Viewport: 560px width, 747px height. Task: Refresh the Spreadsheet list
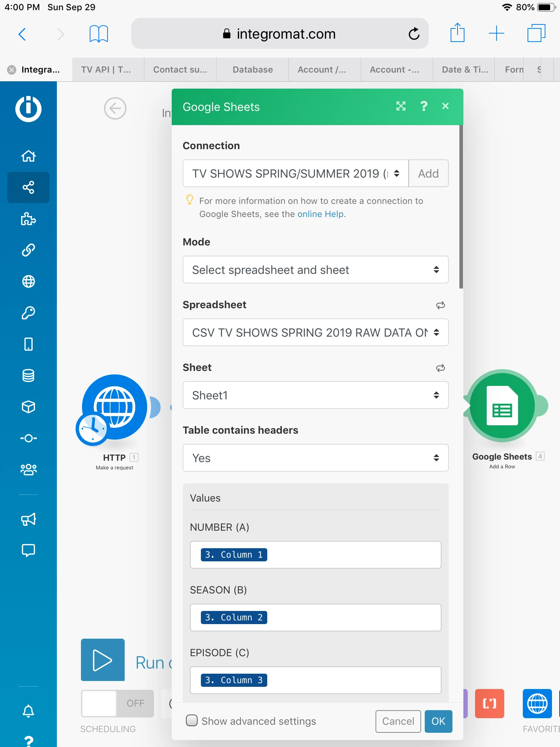[440, 305]
